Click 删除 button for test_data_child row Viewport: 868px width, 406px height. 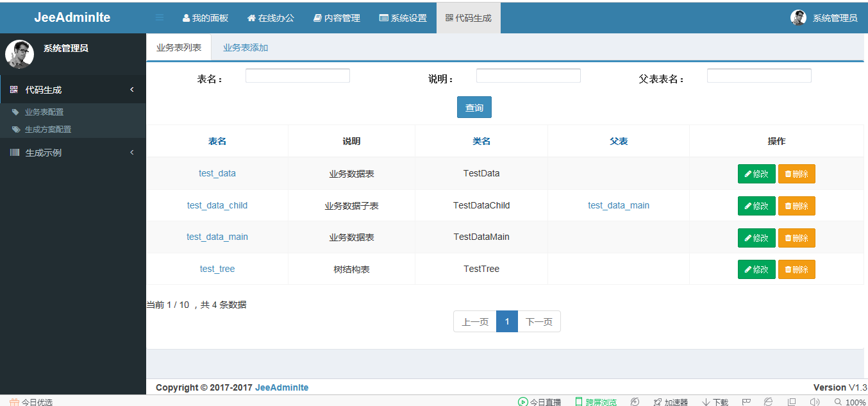(797, 206)
